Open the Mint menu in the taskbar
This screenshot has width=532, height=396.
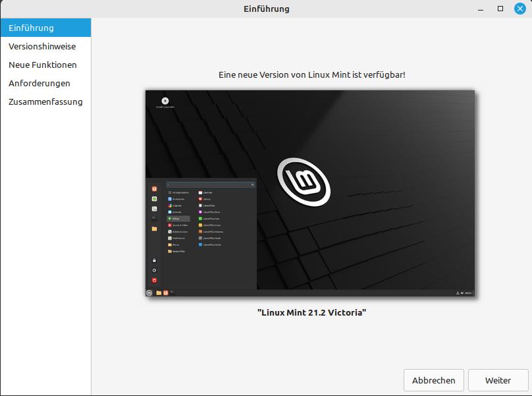[x=149, y=293]
